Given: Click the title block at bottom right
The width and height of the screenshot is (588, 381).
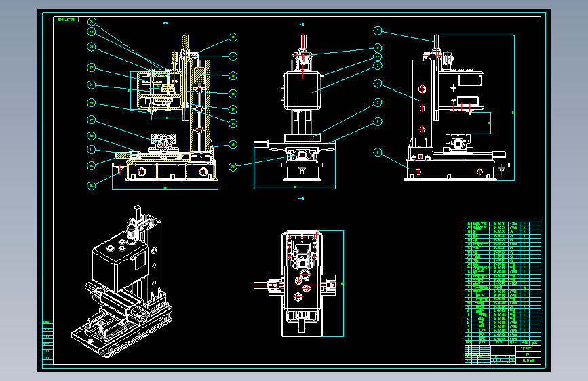Looking at the screenshot, I should point(503,355).
